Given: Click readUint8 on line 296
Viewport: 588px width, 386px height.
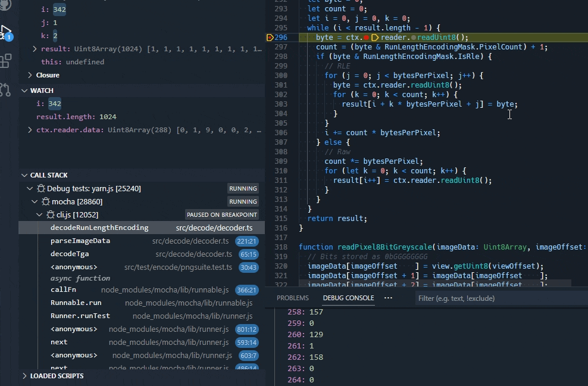Looking at the screenshot, I should [x=436, y=37].
